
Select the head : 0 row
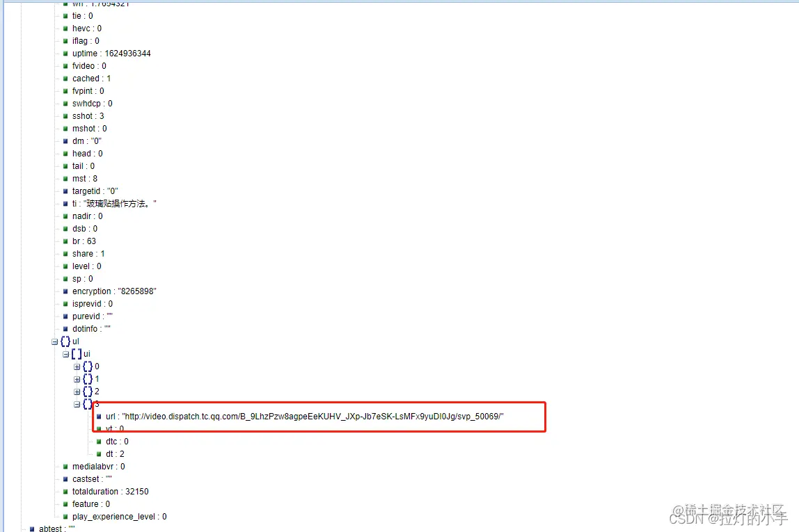(x=87, y=154)
